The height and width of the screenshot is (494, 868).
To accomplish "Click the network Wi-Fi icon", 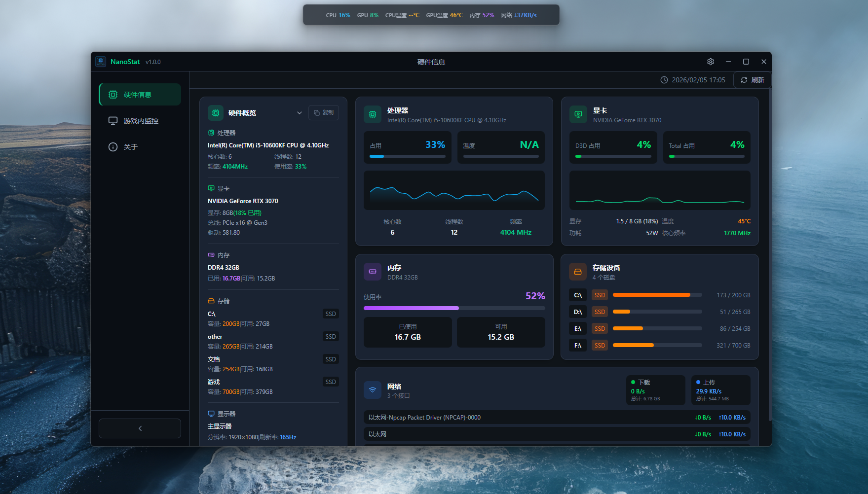I will point(373,390).
